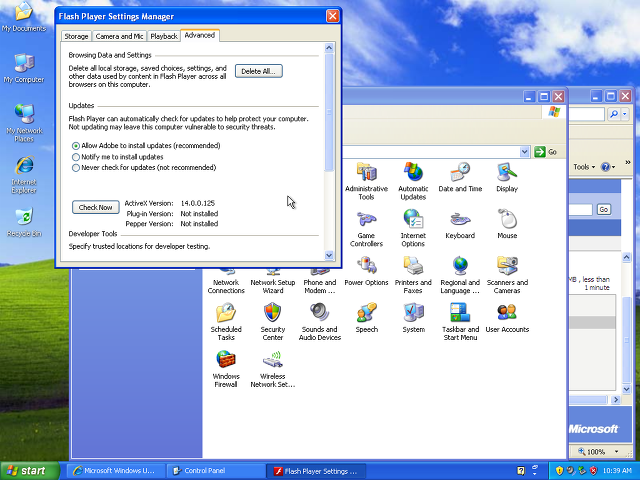Open Printers and Faxes icon
The width and height of the screenshot is (640, 480).
[x=413, y=275]
